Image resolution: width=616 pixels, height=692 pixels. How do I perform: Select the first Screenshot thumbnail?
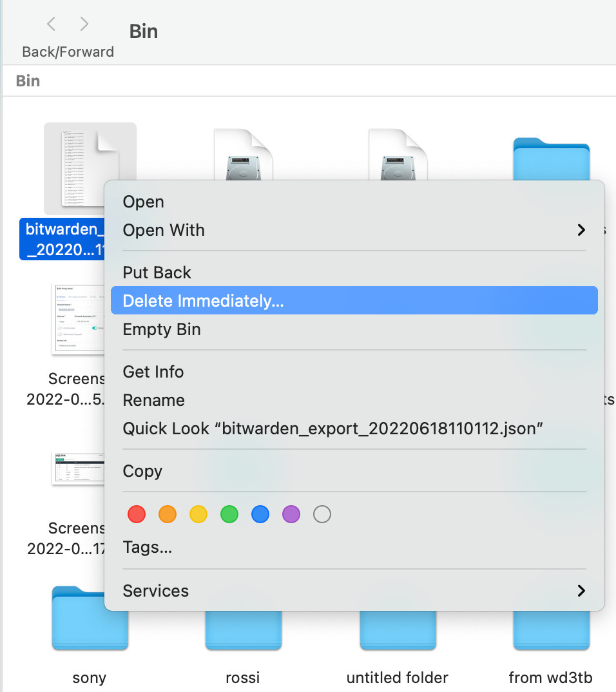click(77, 320)
